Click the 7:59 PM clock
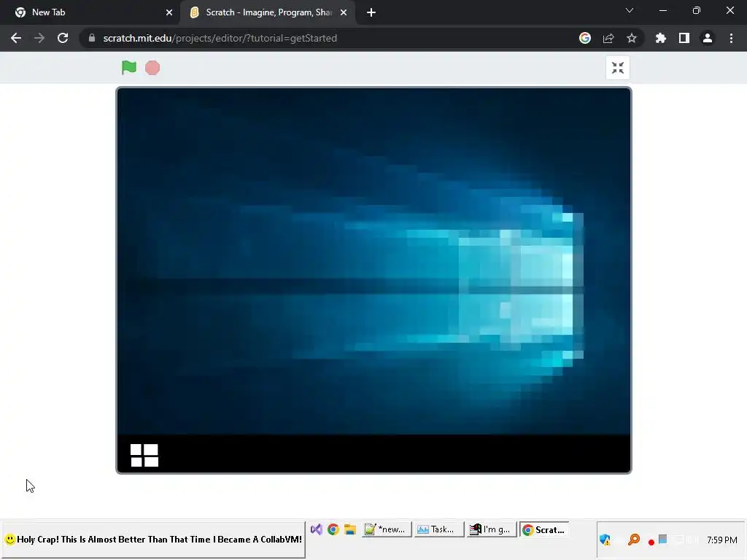The image size is (747, 560). click(x=722, y=540)
